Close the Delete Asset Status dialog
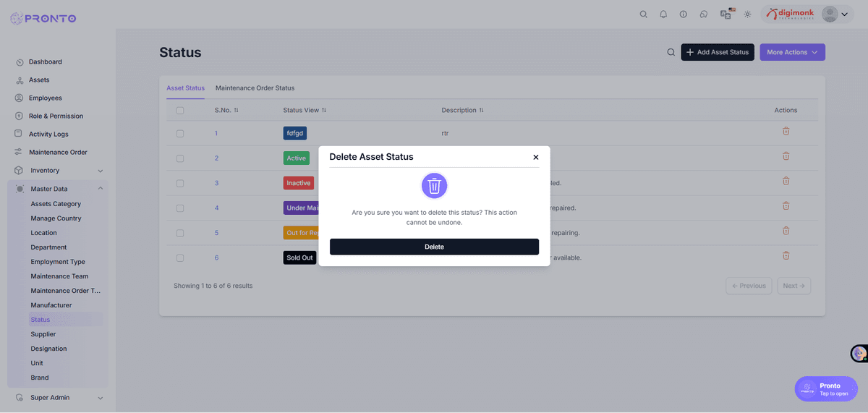This screenshot has width=868, height=413. [x=535, y=157]
